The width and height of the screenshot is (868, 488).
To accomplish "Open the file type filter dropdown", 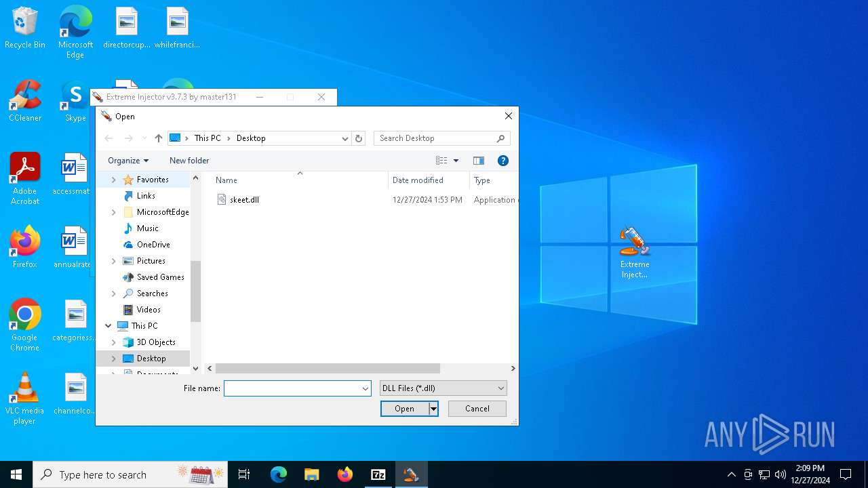I will pyautogui.click(x=443, y=388).
